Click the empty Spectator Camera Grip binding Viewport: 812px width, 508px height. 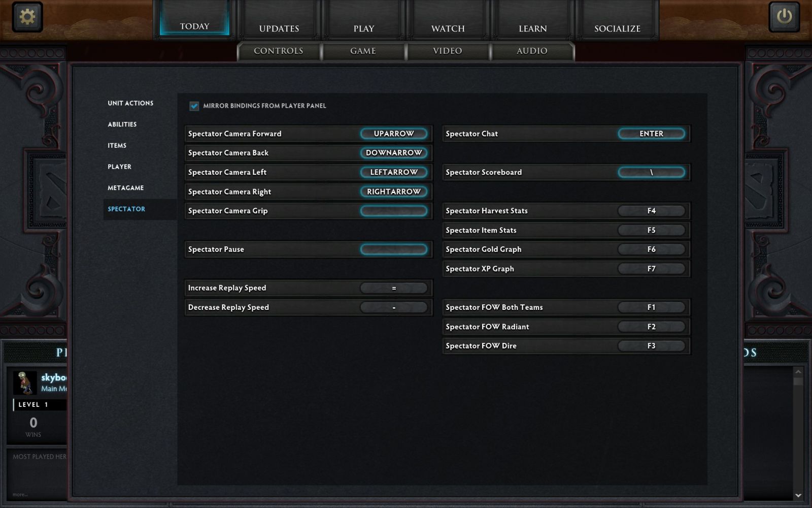click(393, 211)
